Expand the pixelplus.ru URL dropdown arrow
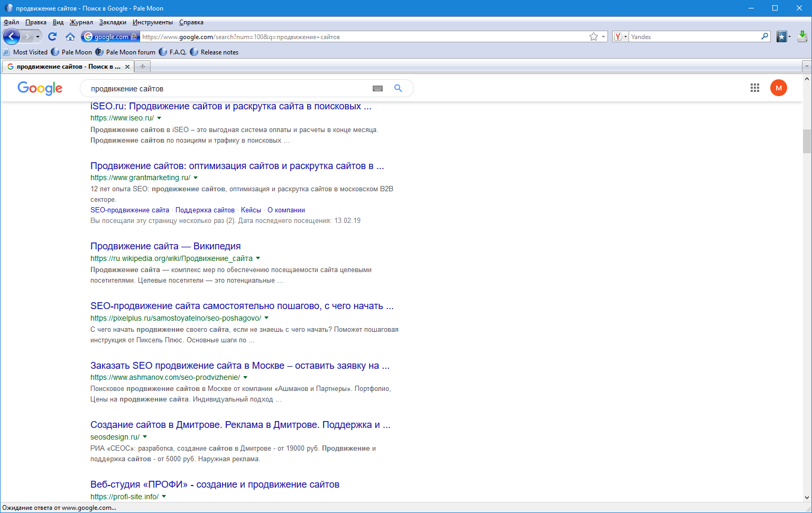The height and width of the screenshot is (513, 812). point(266,318)
